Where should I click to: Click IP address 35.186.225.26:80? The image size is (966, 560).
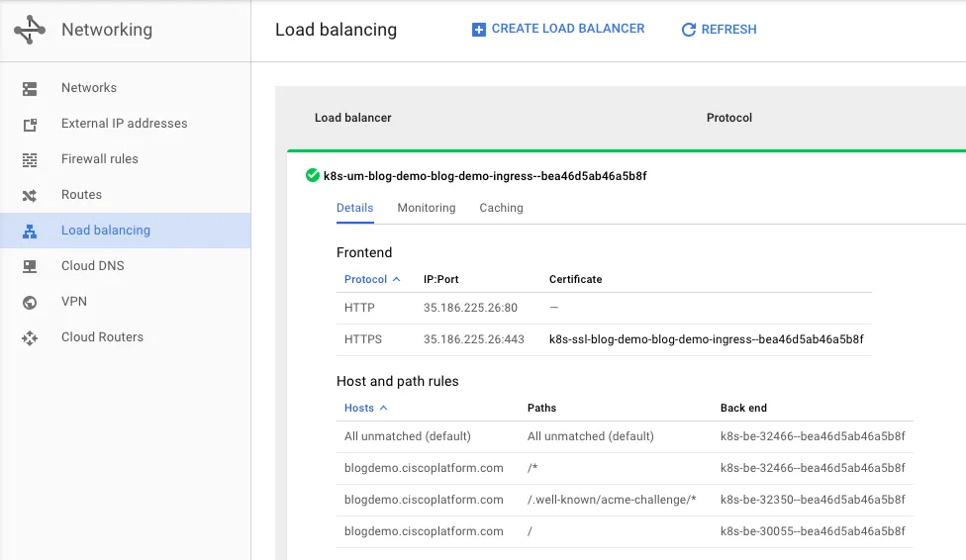(470, 308)
